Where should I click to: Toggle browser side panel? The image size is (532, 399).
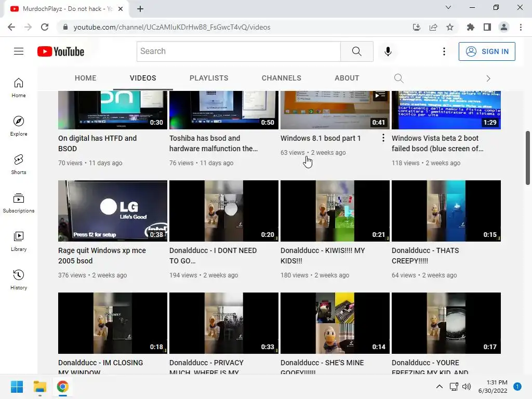tap(487, 27)
